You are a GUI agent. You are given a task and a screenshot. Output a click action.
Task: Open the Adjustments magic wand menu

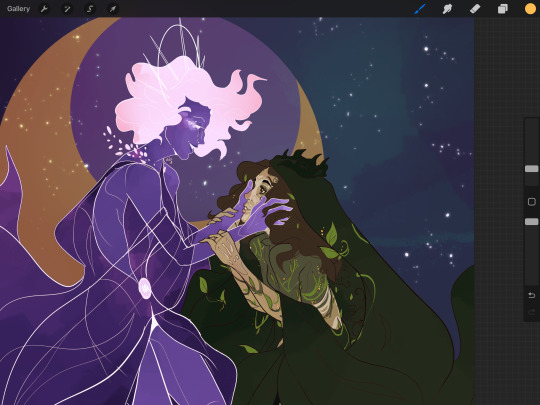coord(67,9)
